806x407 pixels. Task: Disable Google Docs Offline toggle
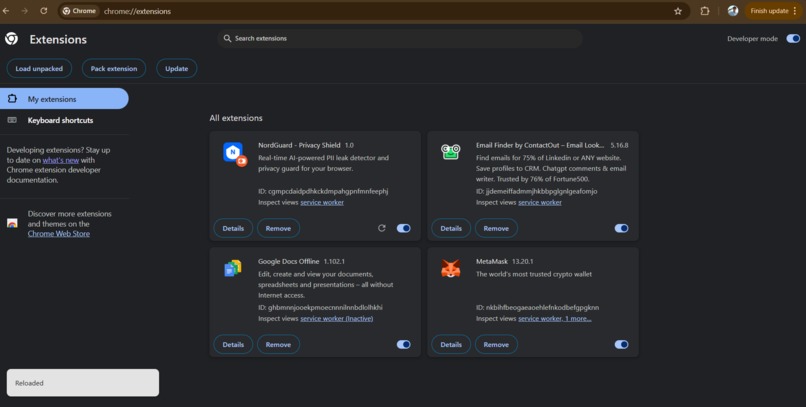pyautogui.click(x=404, y=344)
